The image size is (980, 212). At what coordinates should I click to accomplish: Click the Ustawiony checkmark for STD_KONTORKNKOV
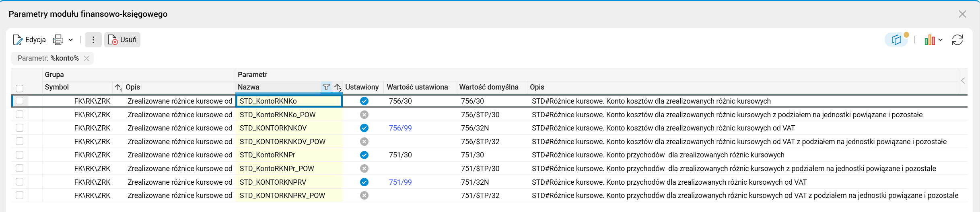[364, 128]
